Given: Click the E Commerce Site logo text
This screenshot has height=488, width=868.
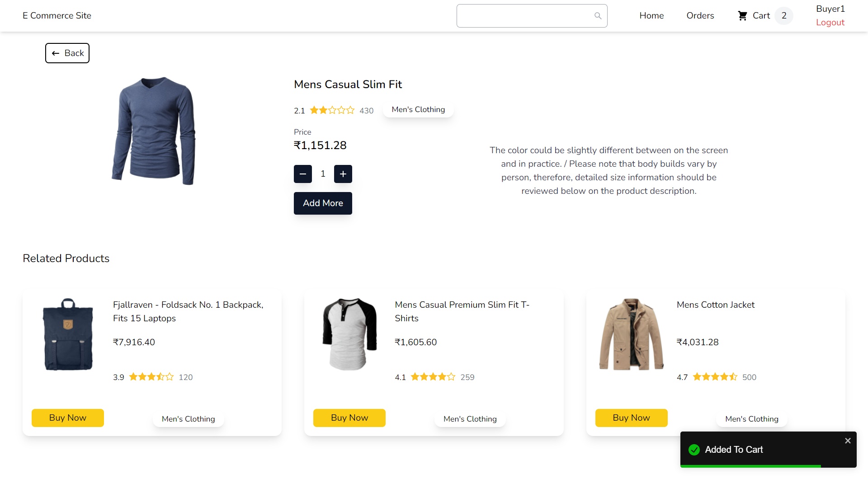Looking at the screenshot, I should [57, 16].
